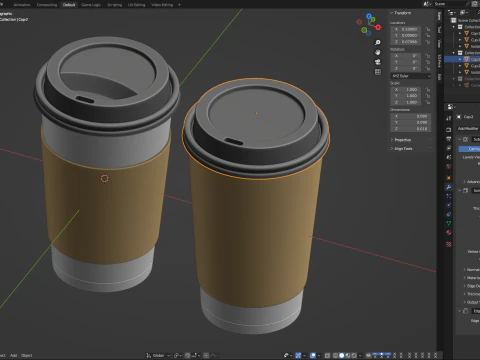Switch to the Scripting workspace tab
The width and height of the screenshot is (480, 360).
click(x=114, y=5)
